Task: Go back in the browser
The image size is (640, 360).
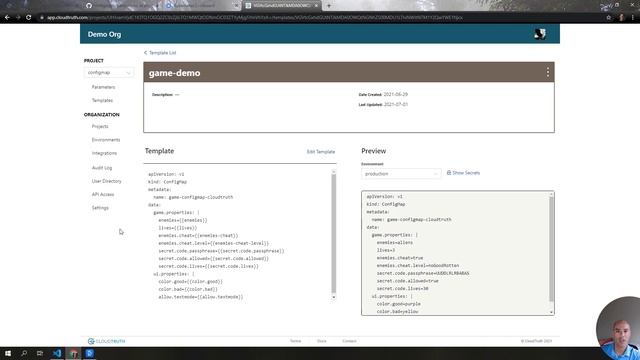Action: coord(7,18)
